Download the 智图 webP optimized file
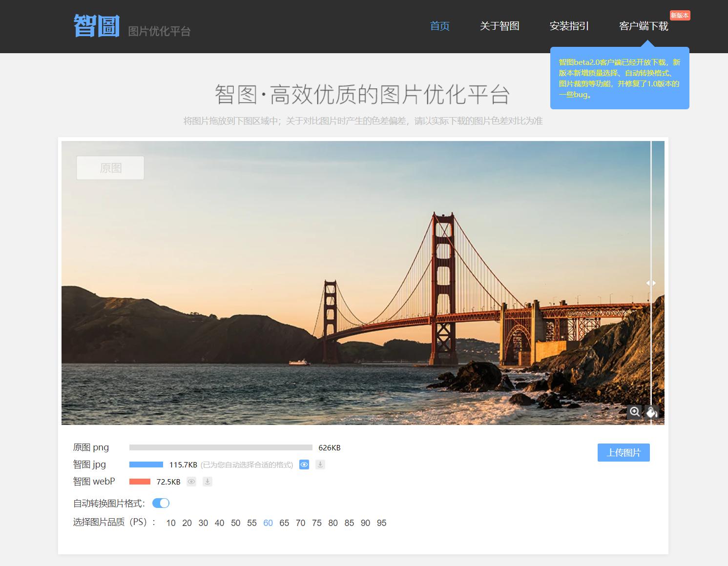Viewport: 728px width, 566px height. pyautogui.click(x=208, y=482)
